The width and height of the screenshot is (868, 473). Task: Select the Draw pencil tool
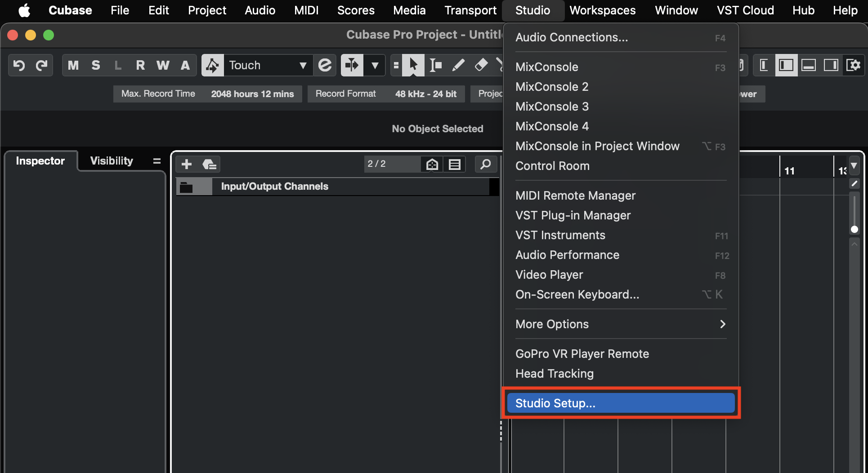click(x=458, y=66)
